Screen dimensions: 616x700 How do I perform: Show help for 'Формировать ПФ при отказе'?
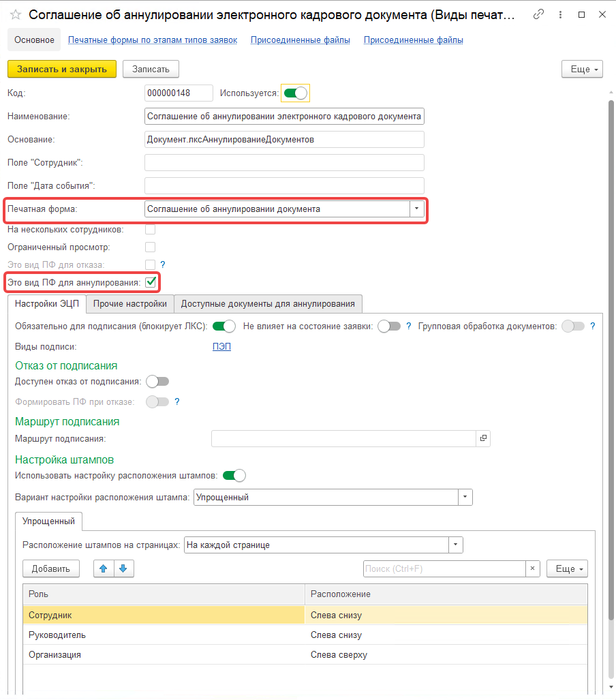tap(177, 401)
